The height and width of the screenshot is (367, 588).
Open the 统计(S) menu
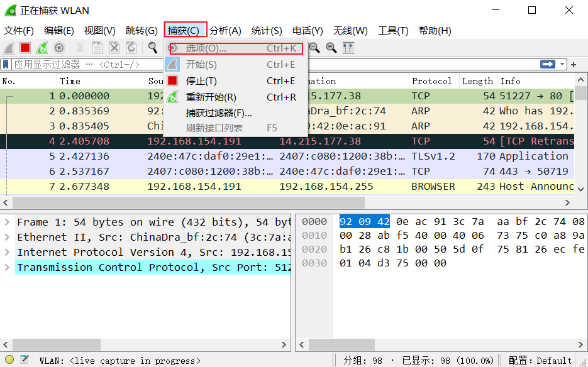[267, 30]
